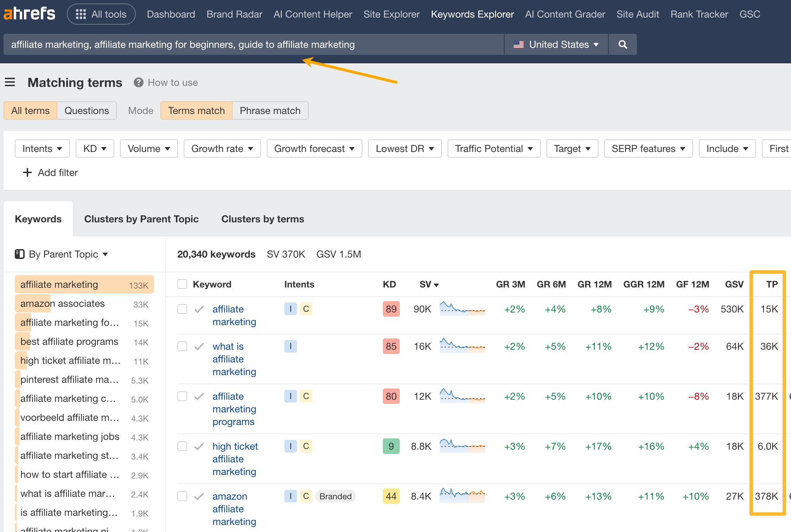
Task: Check the amazon affiliate marketing row checkbox
Action: point(182,496)
